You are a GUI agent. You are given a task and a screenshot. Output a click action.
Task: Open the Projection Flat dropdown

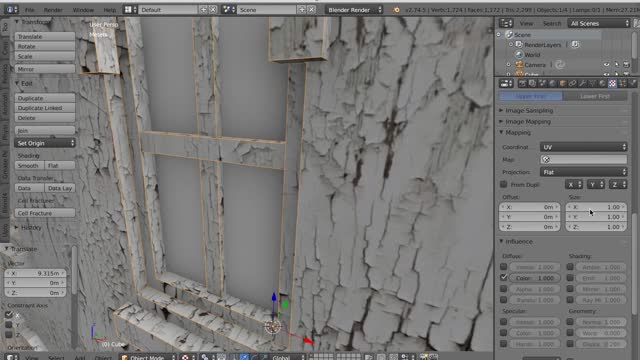click(583, 172)
